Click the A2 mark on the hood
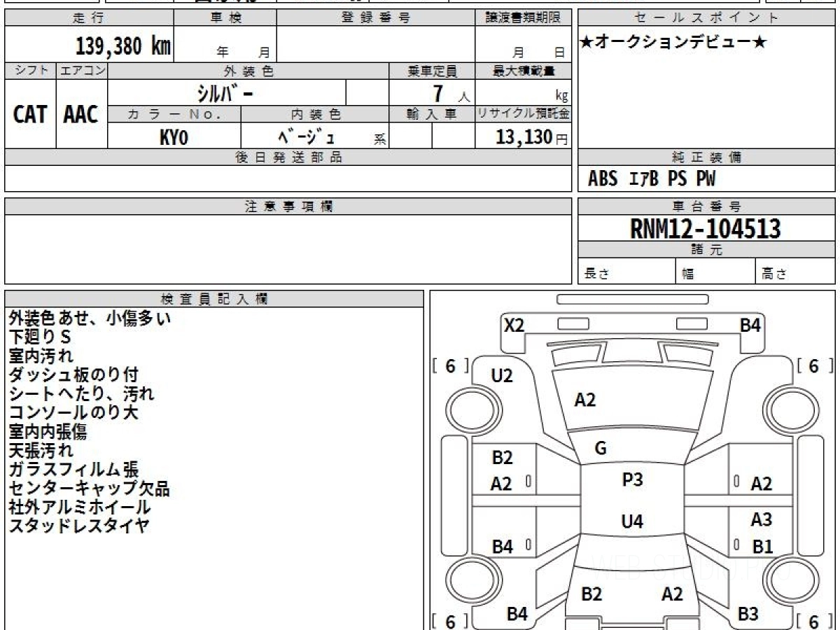 coord(584,400)
